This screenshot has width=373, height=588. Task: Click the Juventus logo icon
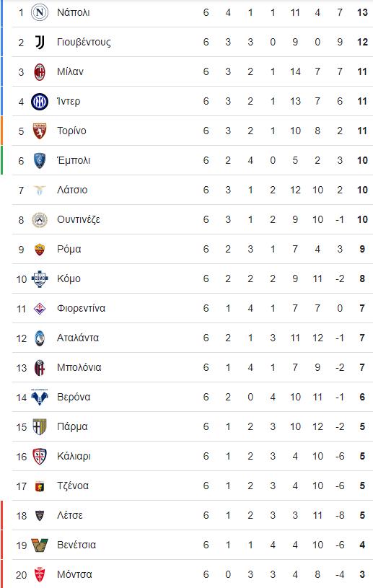[40, 42]
